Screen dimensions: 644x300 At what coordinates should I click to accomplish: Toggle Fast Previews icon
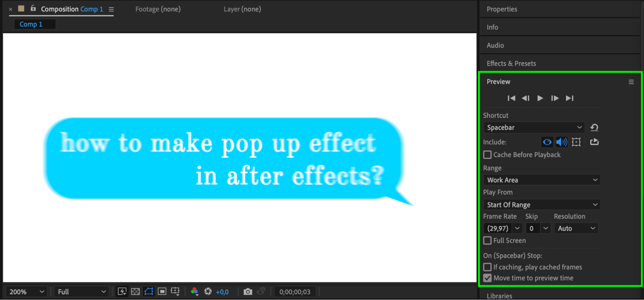coord(122,292)
